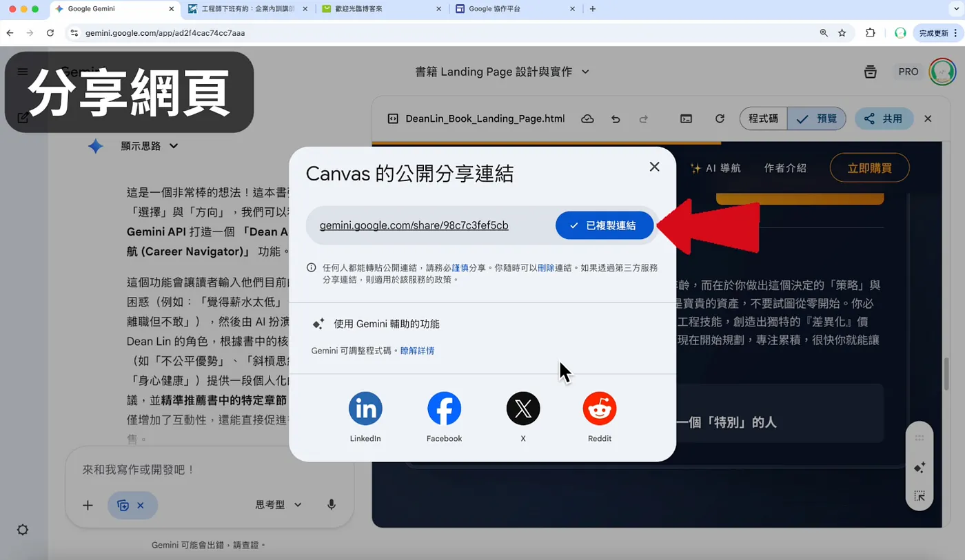This screenshot has height=560, width=965.
Task: Close the Canvas public share link dialog
Action: click(x=654, y=167)
